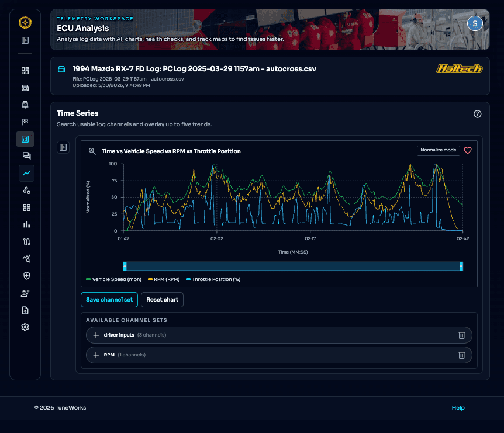Select the highlighted ECU analysis chart icon
This screenshot has width=504, height=433.
(25, 138)
